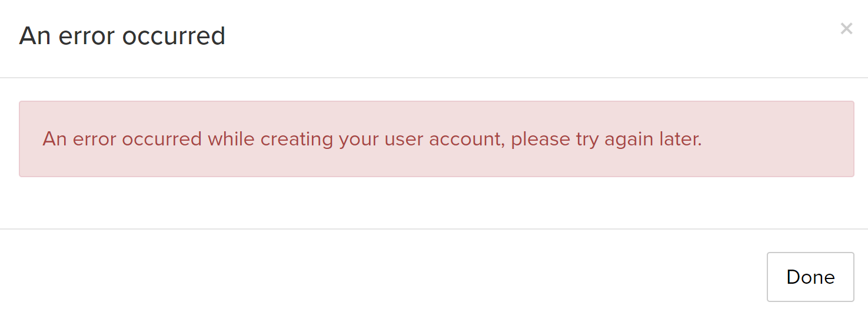Click the word 'please' in the alert message
868x312 pixels.
point(538,140)
